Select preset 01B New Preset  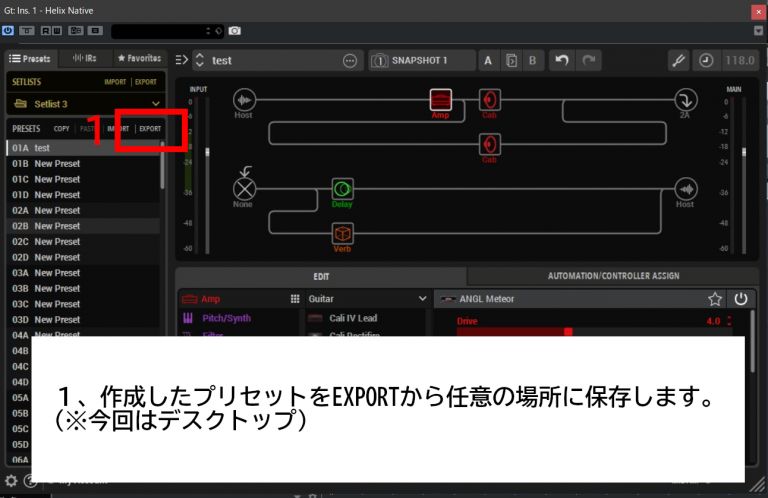point(82,164)
